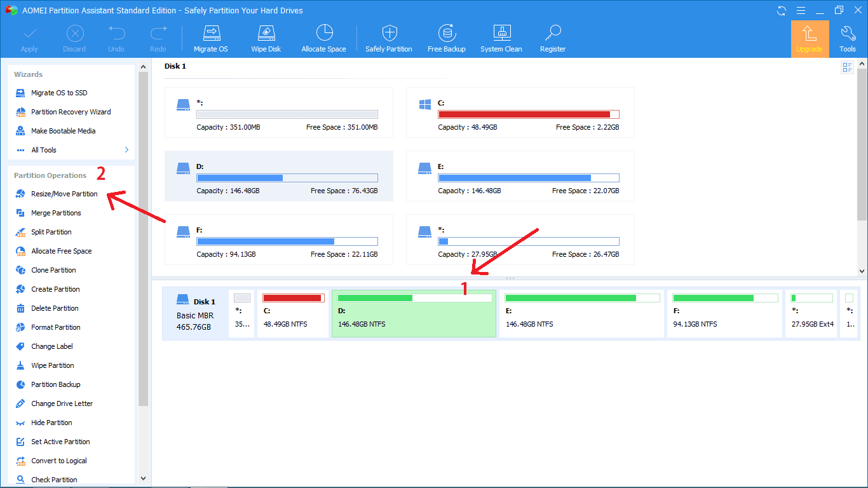Select Migrate OS to SSD wizard
Screen dimensions: 868x488
click(x=59, y=93)
